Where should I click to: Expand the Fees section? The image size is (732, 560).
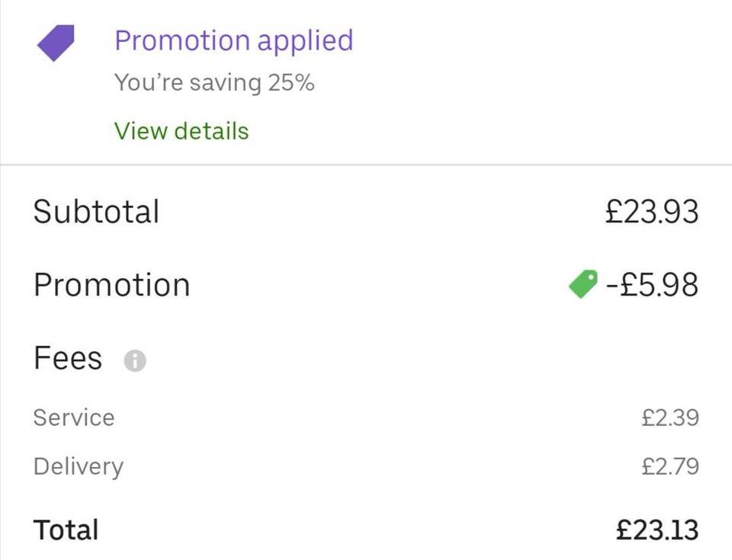(67, 357)
